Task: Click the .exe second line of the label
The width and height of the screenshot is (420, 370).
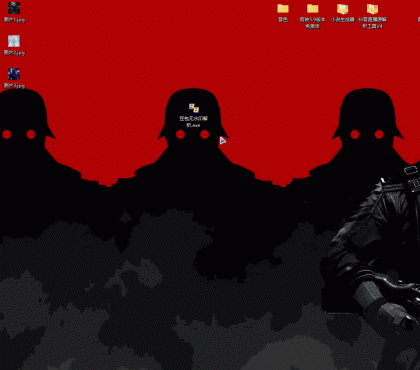Action: click(193, 125)
